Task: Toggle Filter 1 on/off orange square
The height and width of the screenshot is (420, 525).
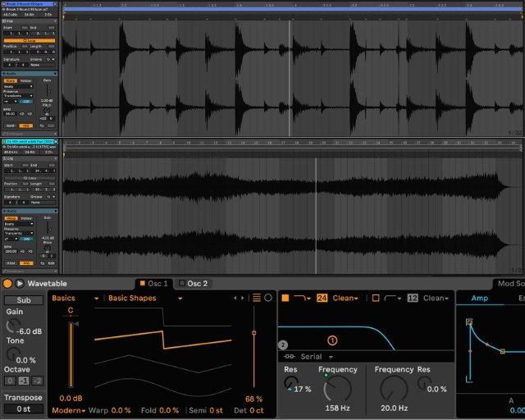Action: 285,298
